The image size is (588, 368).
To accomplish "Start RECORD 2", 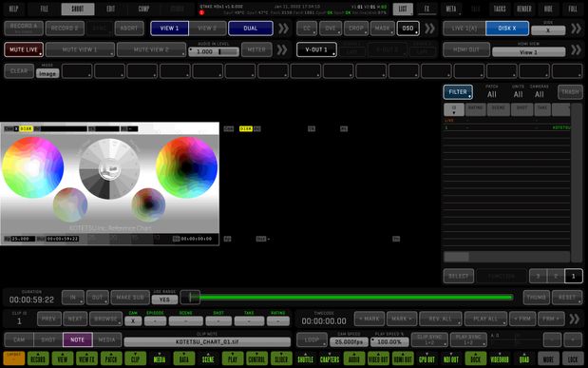I will click(x=65, y=29).
